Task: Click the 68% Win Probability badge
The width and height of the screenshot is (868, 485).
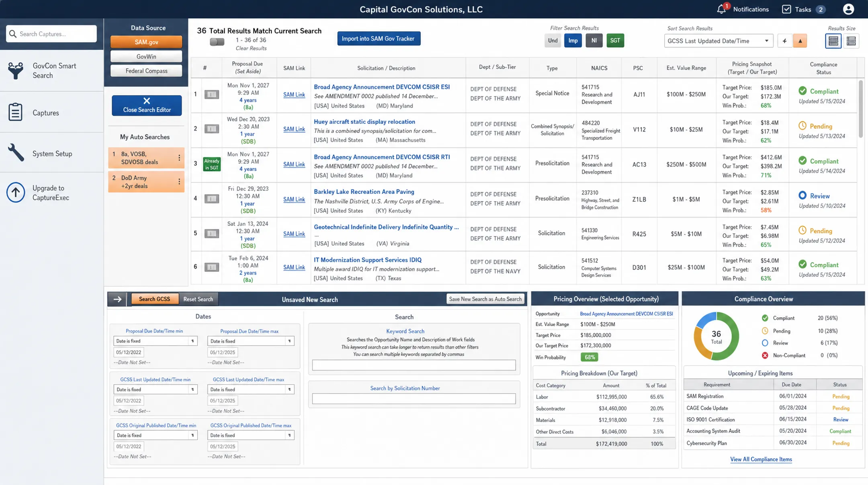Action: tap(589, 357)
